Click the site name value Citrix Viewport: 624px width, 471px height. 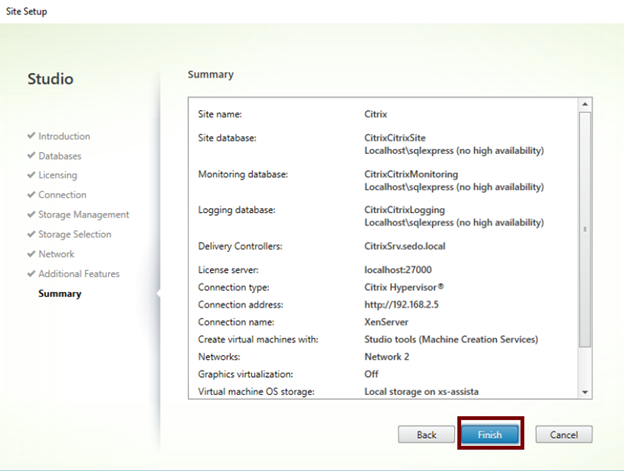(x=376, y=114)
